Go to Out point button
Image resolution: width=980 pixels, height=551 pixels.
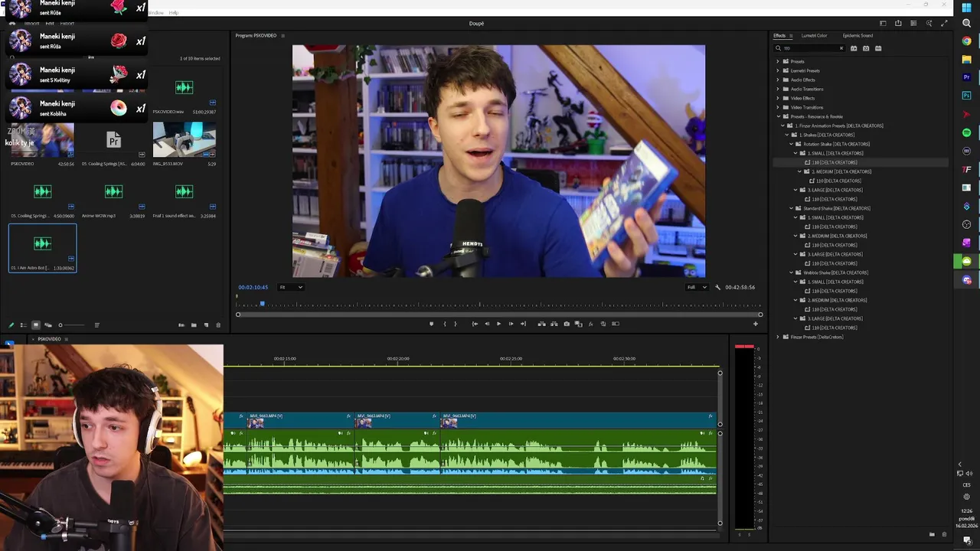tap(523, 324)
